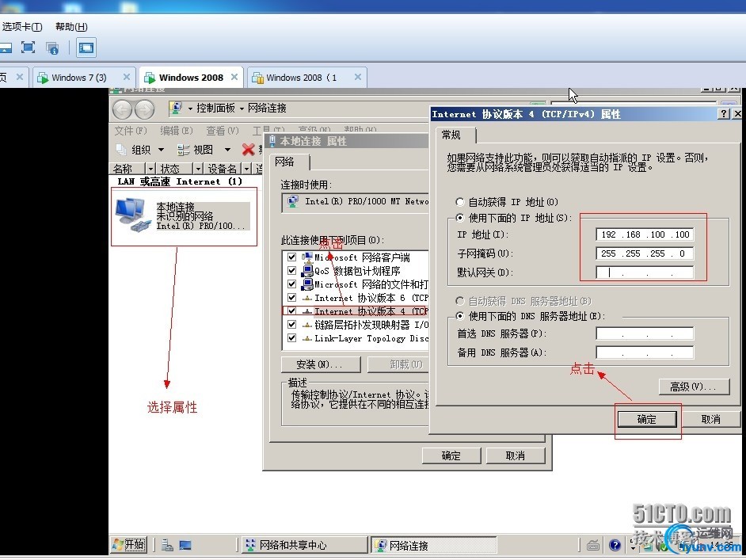Click the red X disable toolbar icon
This screenshot has width=746, height=560.
point(248,150)
